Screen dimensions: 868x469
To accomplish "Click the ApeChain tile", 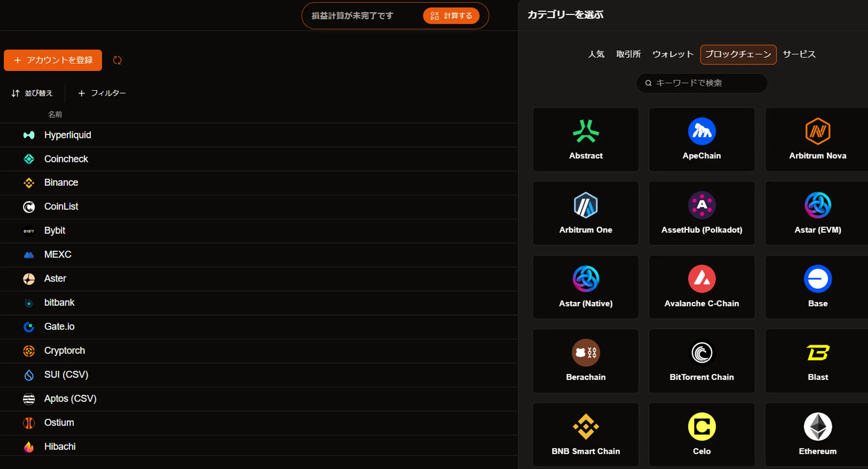I will coord(702,139).
